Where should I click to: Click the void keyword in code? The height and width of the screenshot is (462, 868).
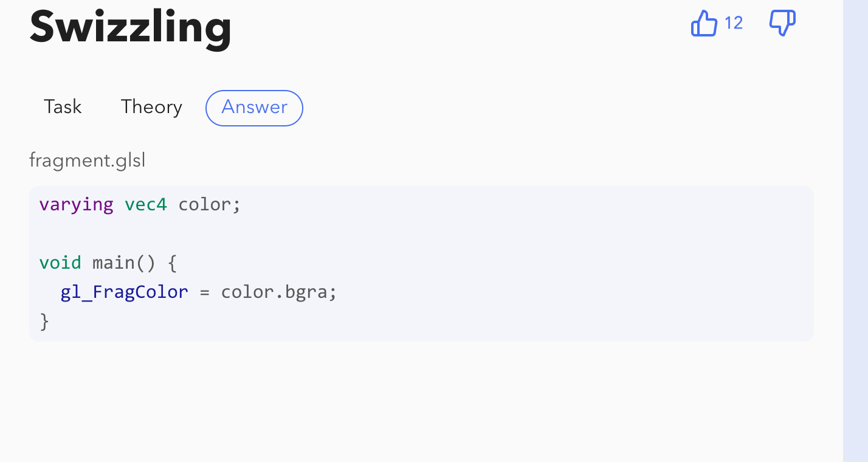click(60, 263)
